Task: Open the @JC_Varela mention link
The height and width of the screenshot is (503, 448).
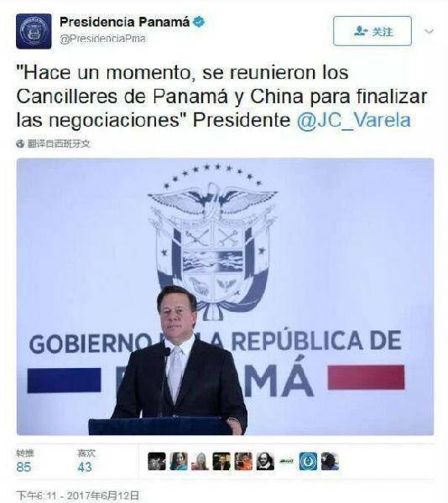Action: click(354, 120)
